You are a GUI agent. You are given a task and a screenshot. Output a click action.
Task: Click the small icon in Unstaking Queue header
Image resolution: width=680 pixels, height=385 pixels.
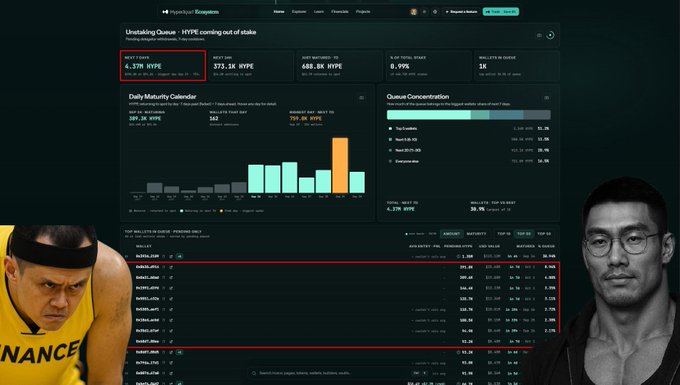click(x=539, y=35)
